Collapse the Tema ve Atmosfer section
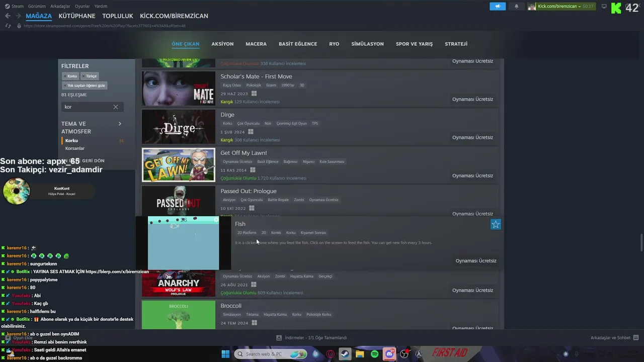 [x=120, y=124]
